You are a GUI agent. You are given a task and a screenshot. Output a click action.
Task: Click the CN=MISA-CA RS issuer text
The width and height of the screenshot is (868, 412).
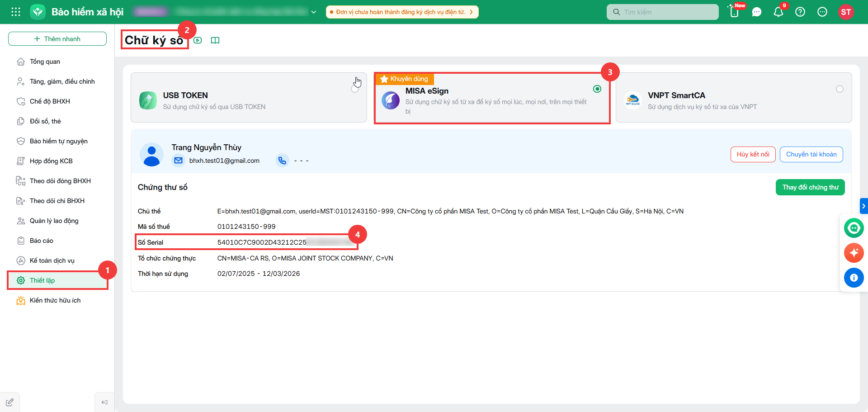point(305,258)
